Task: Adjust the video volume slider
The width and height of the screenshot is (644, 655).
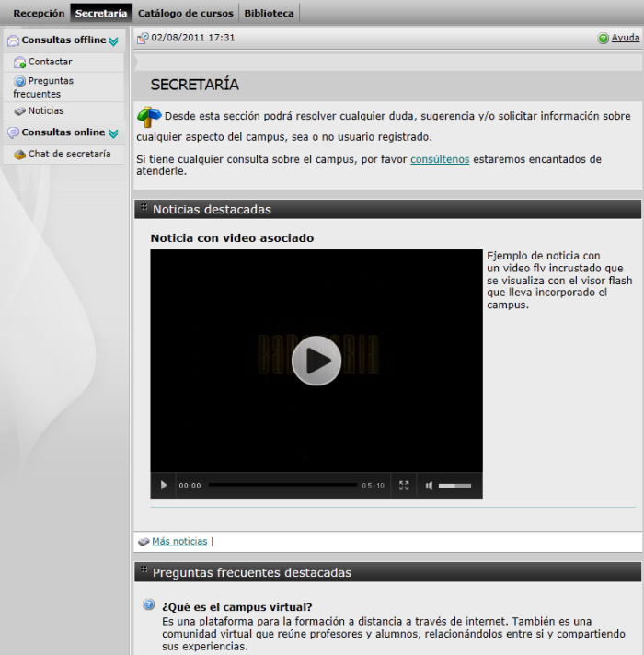Action: 454,486
